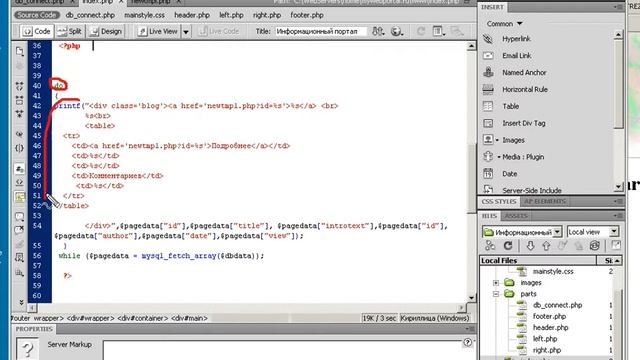
Task: Select the INSERT panel tab
Action: coord(492,7)
